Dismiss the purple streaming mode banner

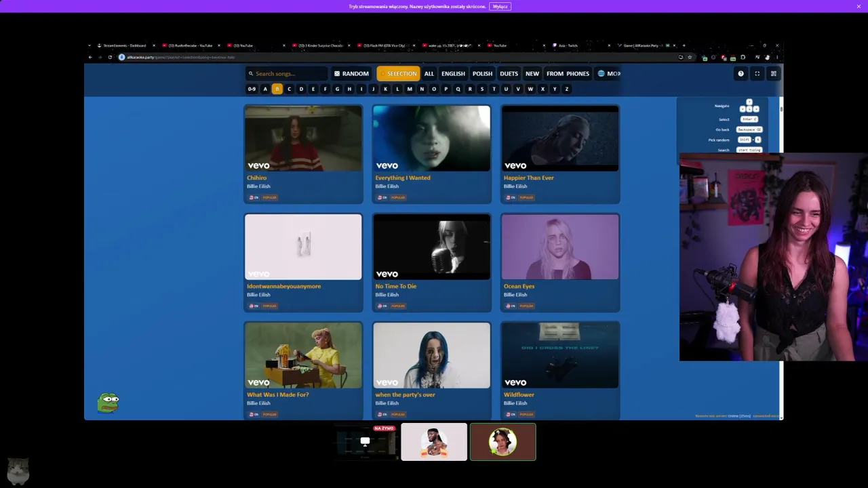[859, 6]
